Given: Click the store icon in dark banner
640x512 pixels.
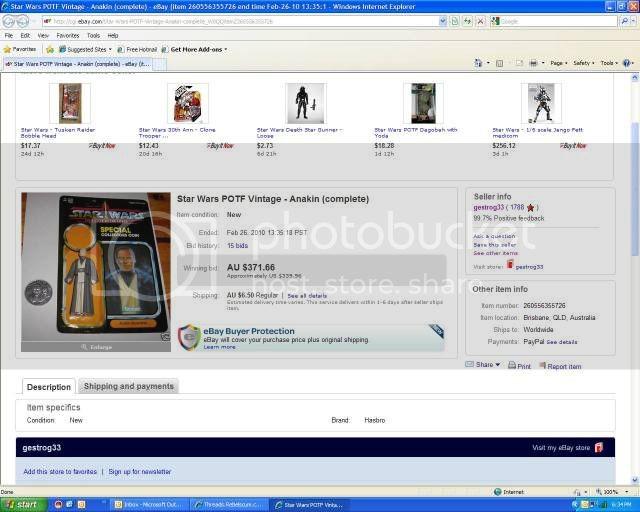Looking at the screenshot, I should 599,447.
